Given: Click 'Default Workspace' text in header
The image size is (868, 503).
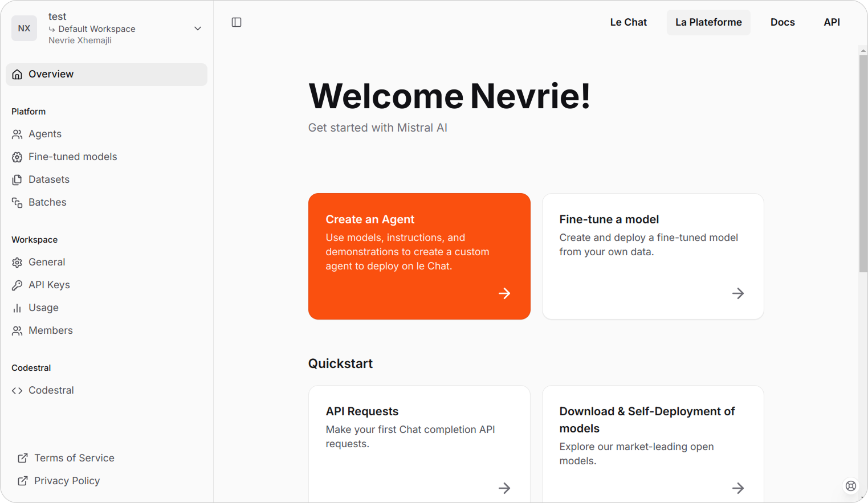Looking at the screenshot, I should pyautogui.click(x=97, y=29).
